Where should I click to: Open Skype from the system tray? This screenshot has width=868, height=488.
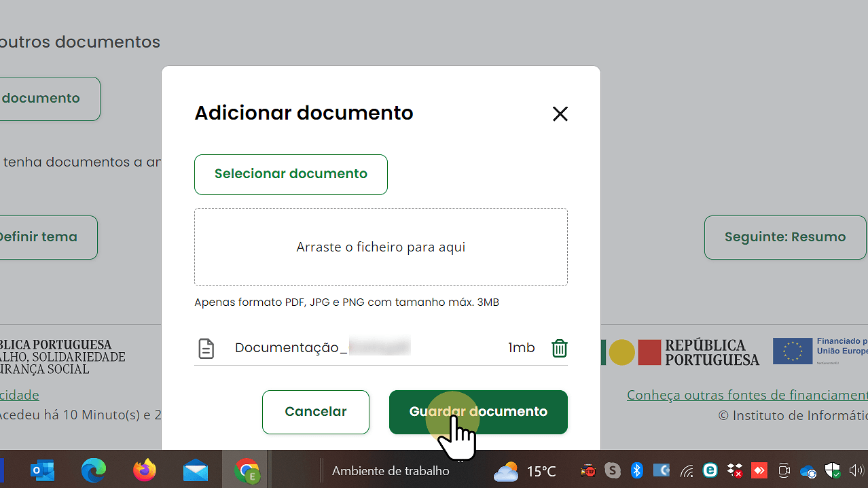point(613,470)
